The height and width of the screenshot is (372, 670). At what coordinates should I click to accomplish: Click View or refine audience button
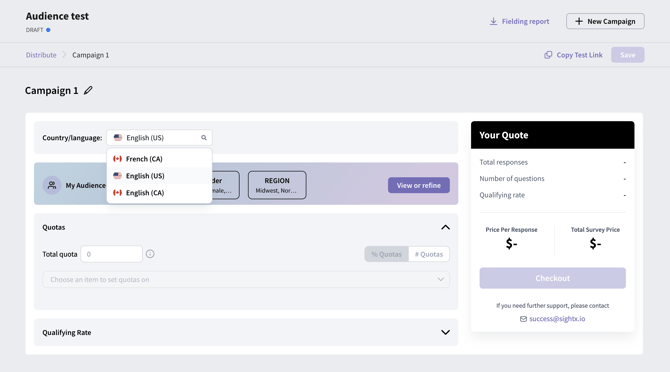coord(419,185)
